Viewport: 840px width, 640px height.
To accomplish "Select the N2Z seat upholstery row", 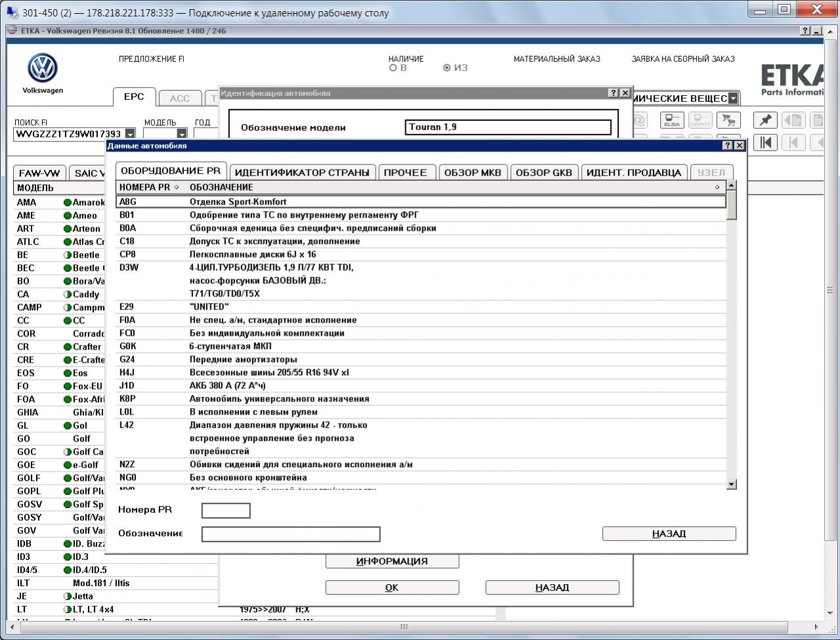I will point(421,465).
